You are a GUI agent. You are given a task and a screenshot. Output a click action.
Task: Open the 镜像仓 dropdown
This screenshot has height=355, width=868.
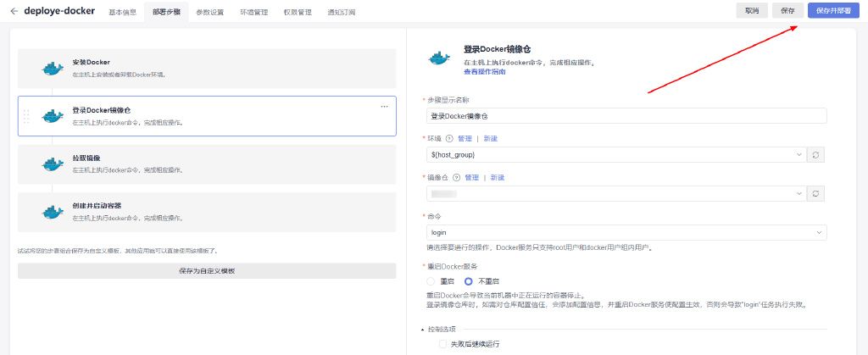pos(616,193)
